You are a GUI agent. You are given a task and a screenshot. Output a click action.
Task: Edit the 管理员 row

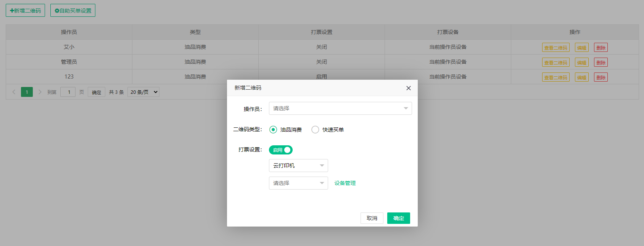pos(581,63)
